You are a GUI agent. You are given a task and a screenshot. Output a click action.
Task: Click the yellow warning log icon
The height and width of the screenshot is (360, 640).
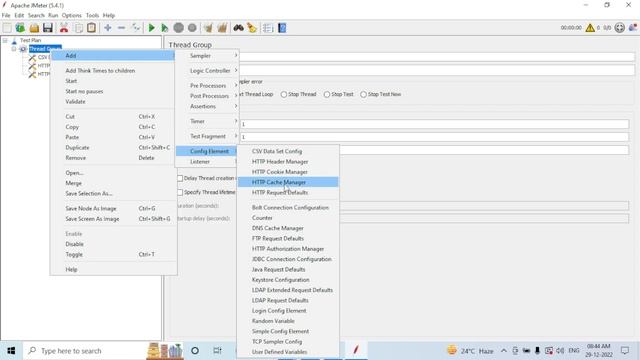[x=590, y=28]
